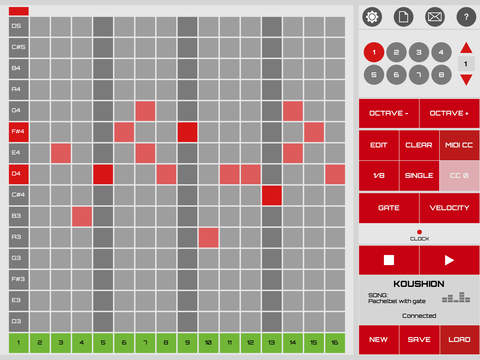This screenshot has width=480, height=360.
Task: Click the D5 note label
Action: tap(18, 26)
